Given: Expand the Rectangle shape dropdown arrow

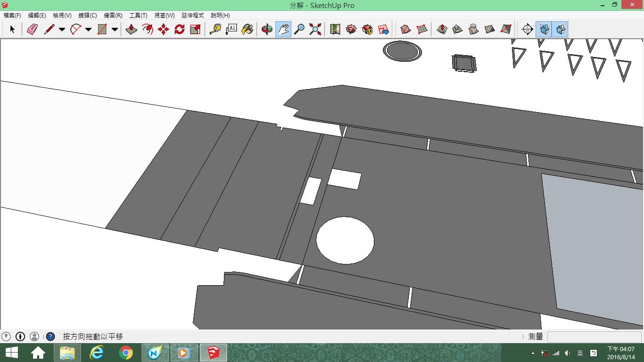Looking at the screenshot, I should pos(115,29).
